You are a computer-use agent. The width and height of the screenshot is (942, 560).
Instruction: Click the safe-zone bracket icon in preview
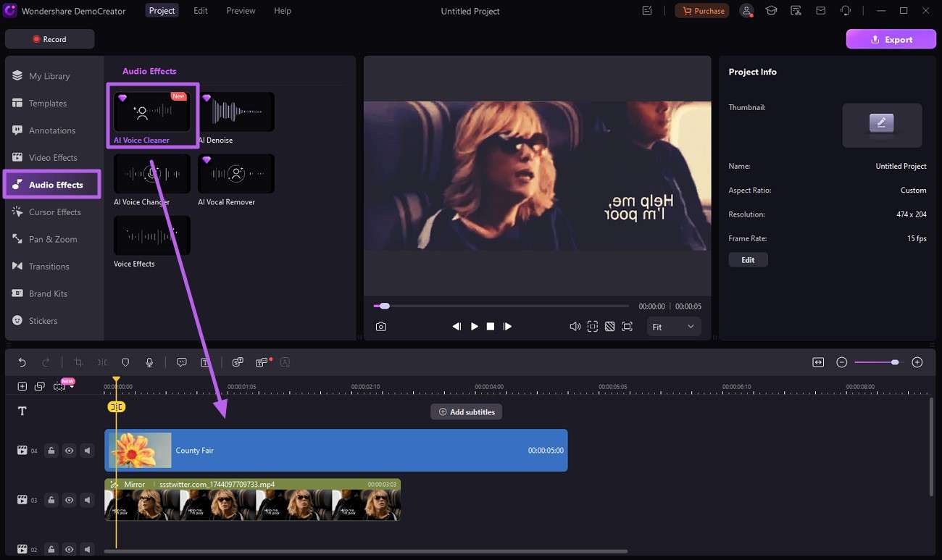(x=593, y=327)
